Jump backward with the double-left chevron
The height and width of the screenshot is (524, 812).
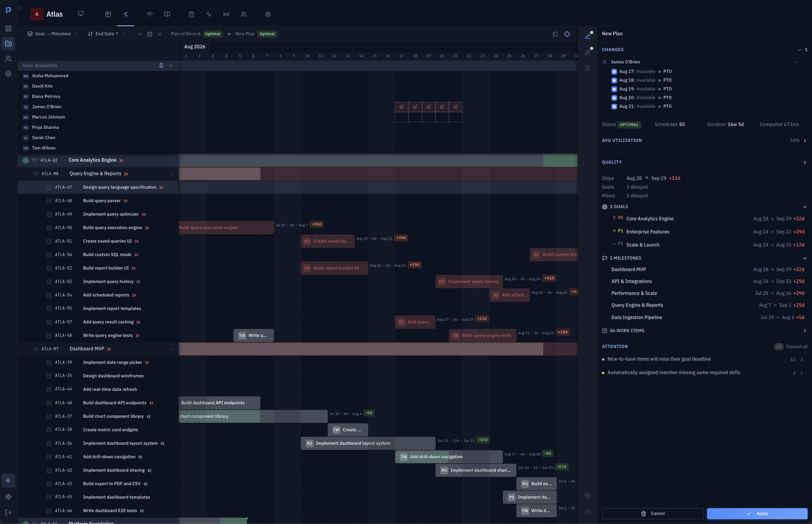140,34
